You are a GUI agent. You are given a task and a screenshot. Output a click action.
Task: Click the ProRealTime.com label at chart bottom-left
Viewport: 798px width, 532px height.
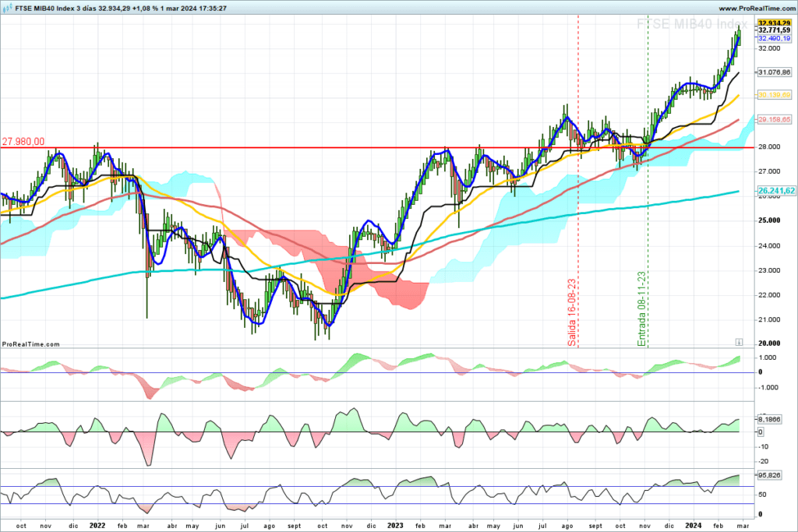(x=30, y=344)
